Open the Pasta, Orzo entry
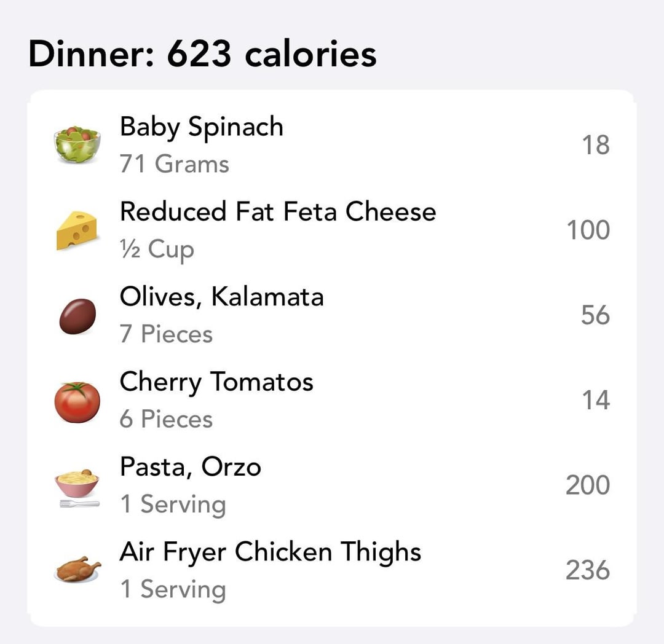664x644 pixels. tap(332, 485)
